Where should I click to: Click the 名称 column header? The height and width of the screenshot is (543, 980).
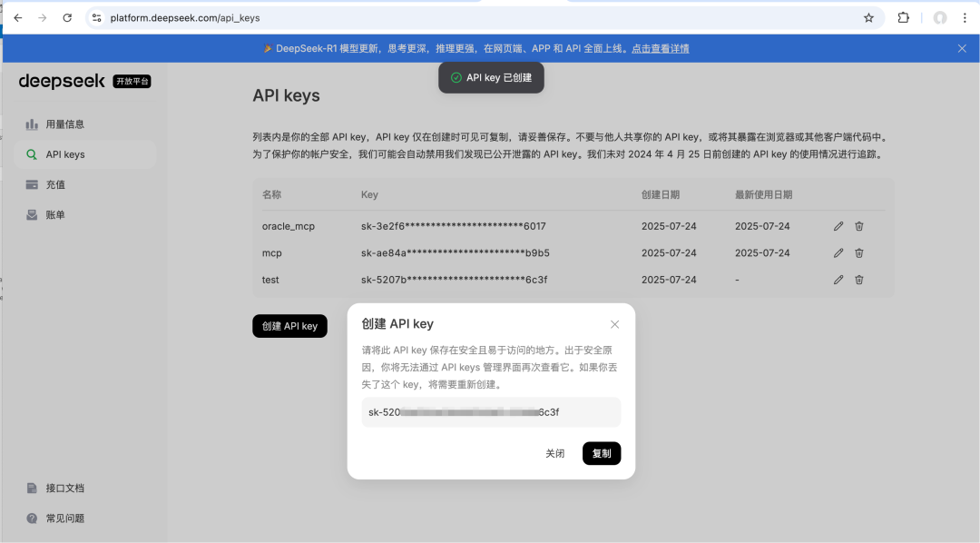click(x=272, y=194)
